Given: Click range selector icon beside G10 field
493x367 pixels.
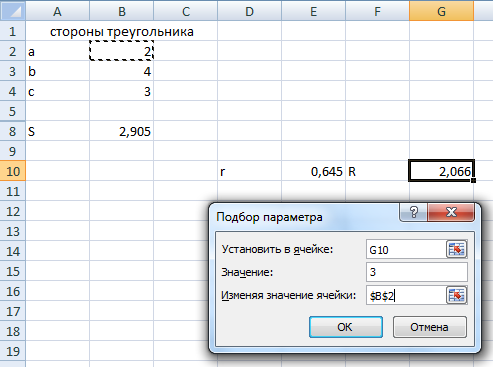Looking at the screenshot, I should (456, 249).
